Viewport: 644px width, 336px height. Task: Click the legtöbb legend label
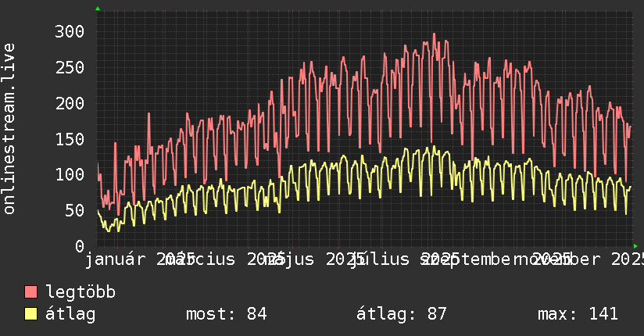(80, 292)
